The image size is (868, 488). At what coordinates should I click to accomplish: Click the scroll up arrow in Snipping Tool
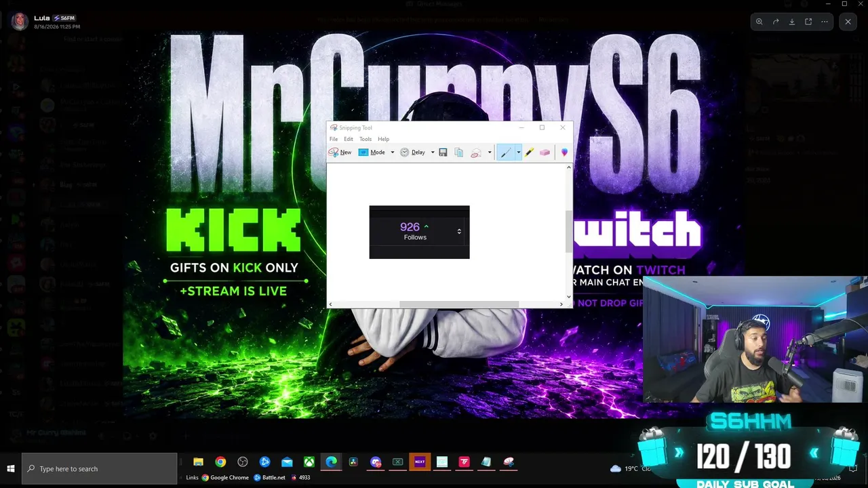click(569, 166)
